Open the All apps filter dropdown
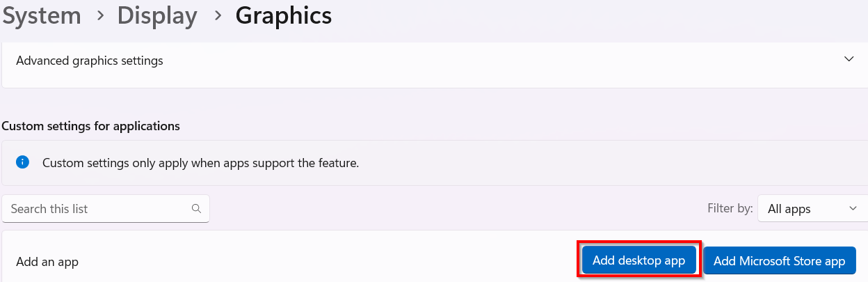 click(x=812, y=208)
